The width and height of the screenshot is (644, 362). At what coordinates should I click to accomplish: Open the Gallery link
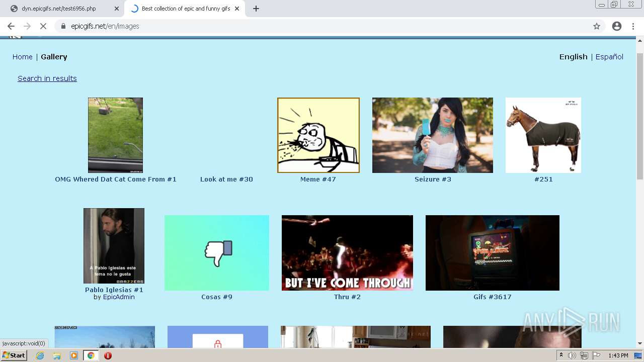(x=54, y=57)
